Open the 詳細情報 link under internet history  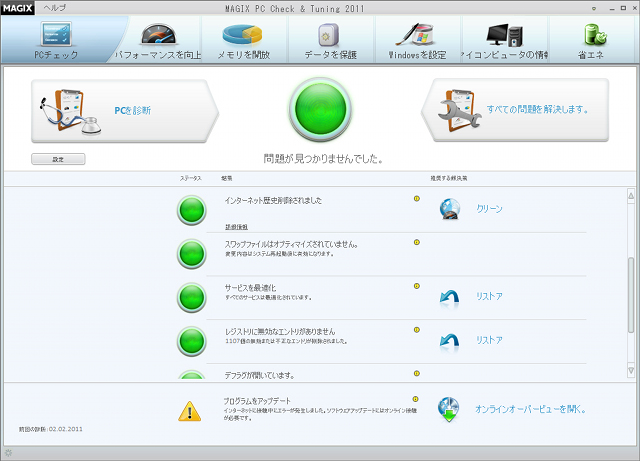[236, 227]
